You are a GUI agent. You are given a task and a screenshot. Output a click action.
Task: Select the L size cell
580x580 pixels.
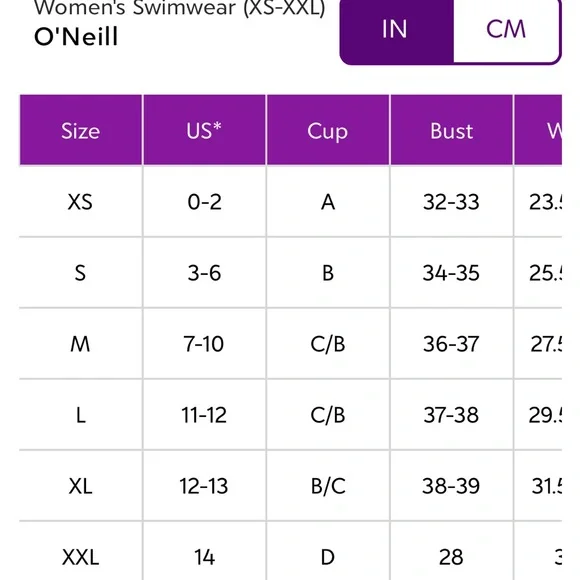pyautogui.click(x=80, y=415)
